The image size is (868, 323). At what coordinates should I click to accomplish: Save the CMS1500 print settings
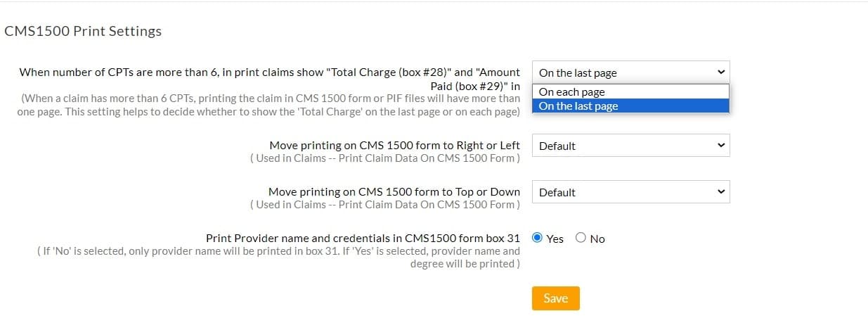point(555,298)
